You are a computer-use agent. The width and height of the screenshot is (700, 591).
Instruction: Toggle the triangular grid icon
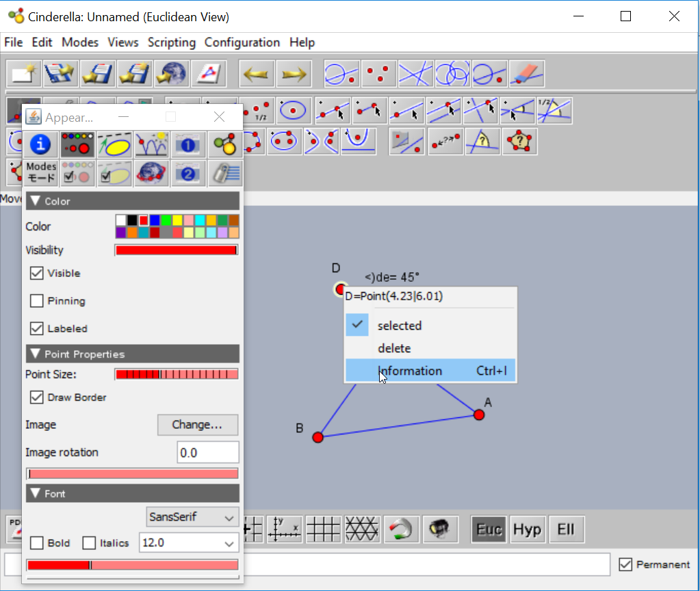click(362, 529)
